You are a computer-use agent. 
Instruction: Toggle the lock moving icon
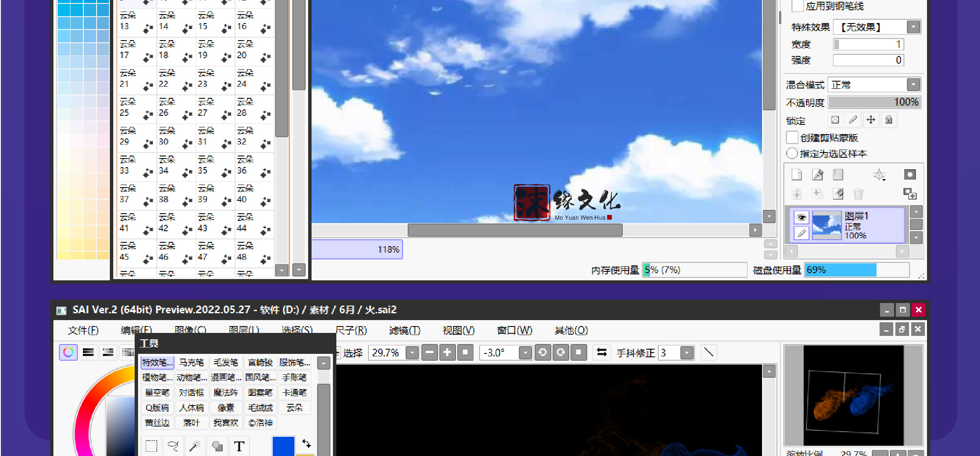(871, 120)
